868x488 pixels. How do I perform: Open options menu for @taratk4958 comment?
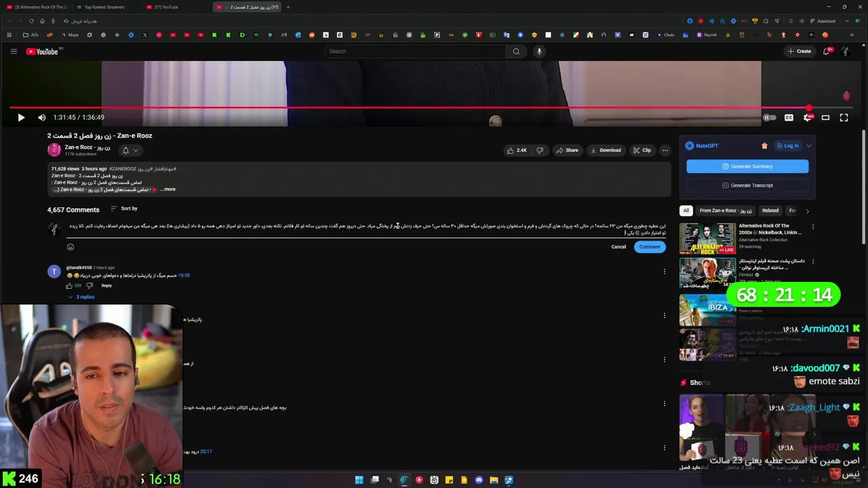(664, 271)
